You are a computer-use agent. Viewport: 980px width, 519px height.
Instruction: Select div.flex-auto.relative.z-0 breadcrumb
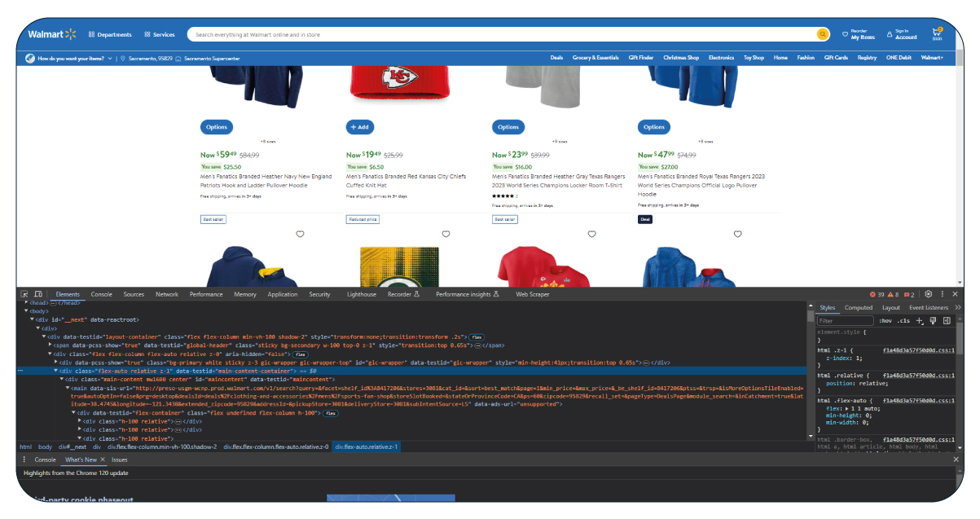pyautogui.click(x=274, y=446)
